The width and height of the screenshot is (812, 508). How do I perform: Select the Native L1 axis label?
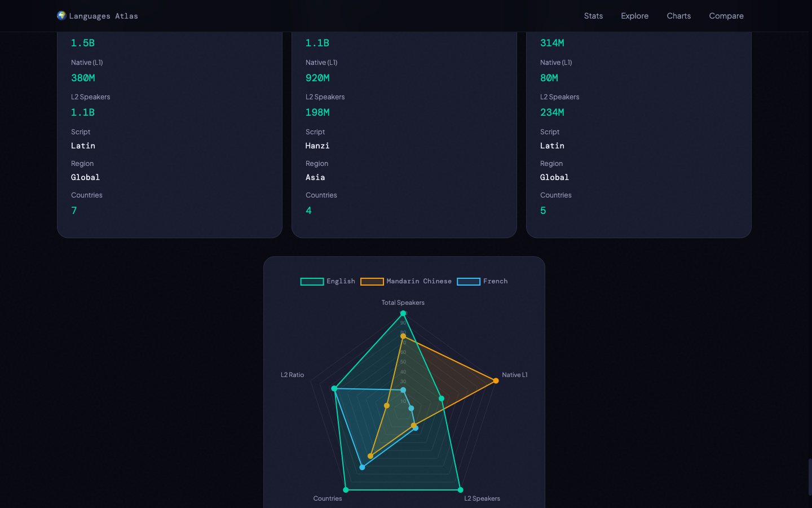point(515,375)
